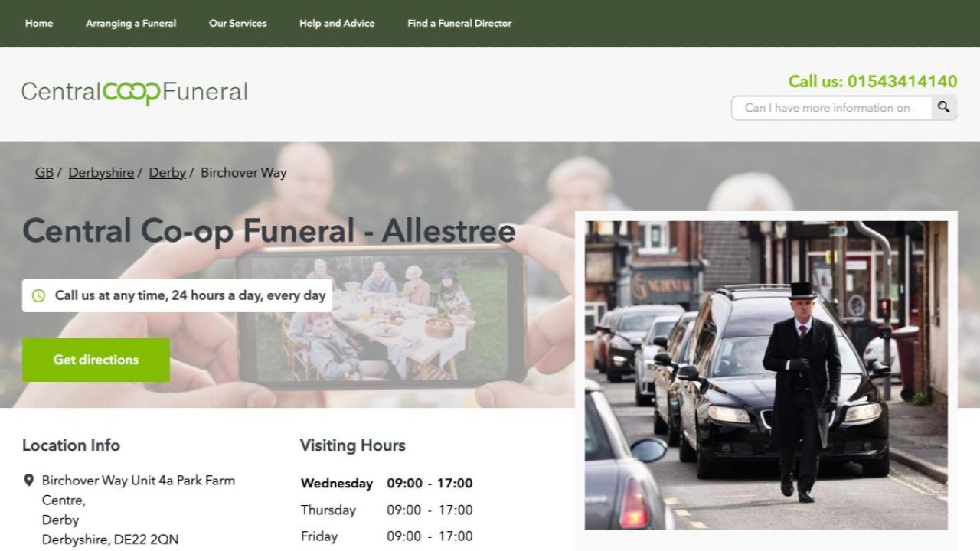Click the Location Info heading

coord(71,445)
